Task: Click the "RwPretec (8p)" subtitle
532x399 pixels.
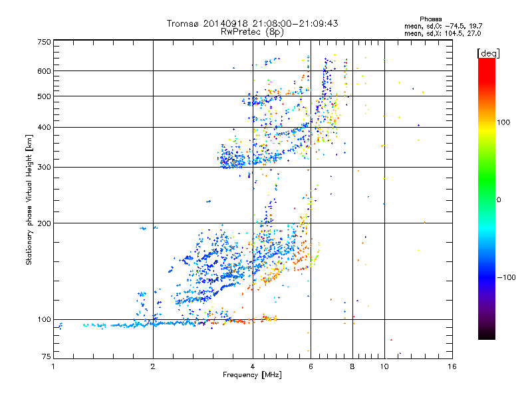Action: tap(252, 32)
